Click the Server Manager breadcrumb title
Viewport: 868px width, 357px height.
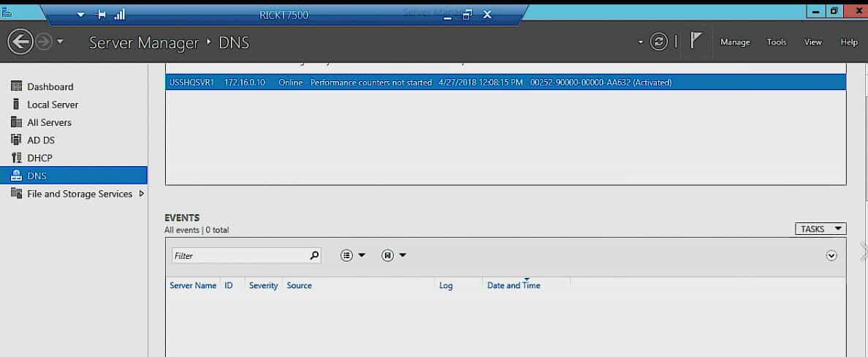(143, 42)
